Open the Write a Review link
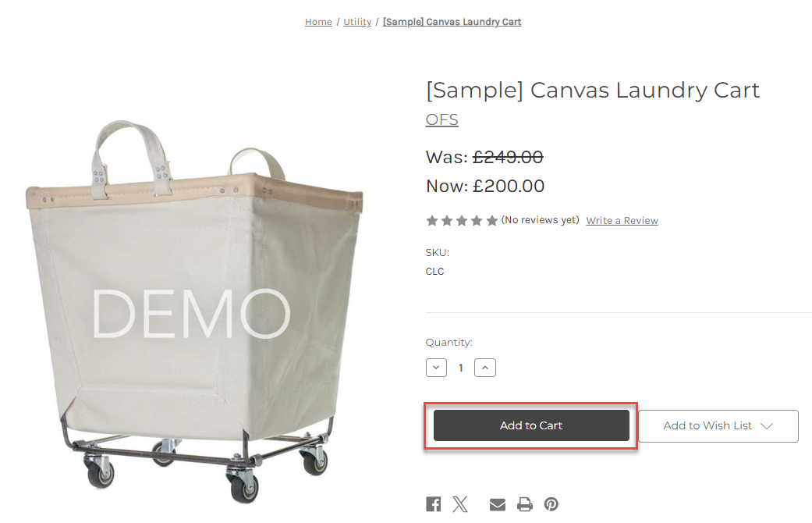Image resolution: width=812 pixels, height=523 pixels. click(622, 220)
